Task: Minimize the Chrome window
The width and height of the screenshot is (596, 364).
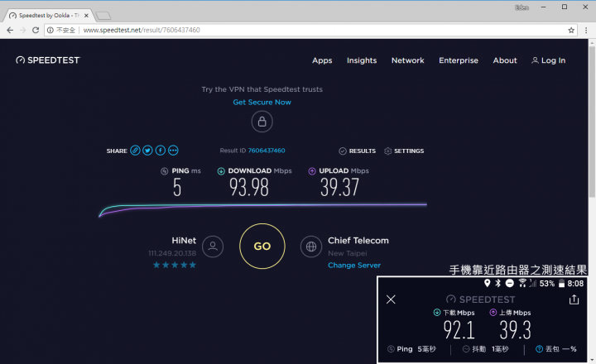Action: click(544, 7)
